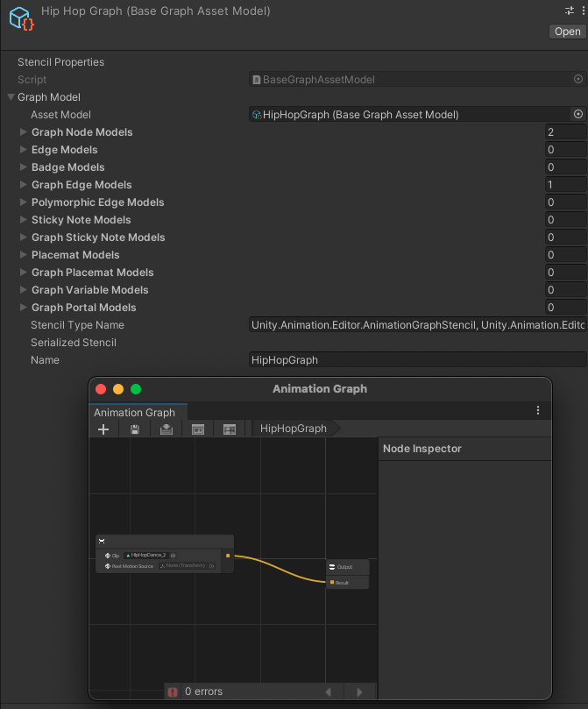Go to next error with right arrow
The width and height of the screenshot is (588, 709).
[359, 691]
